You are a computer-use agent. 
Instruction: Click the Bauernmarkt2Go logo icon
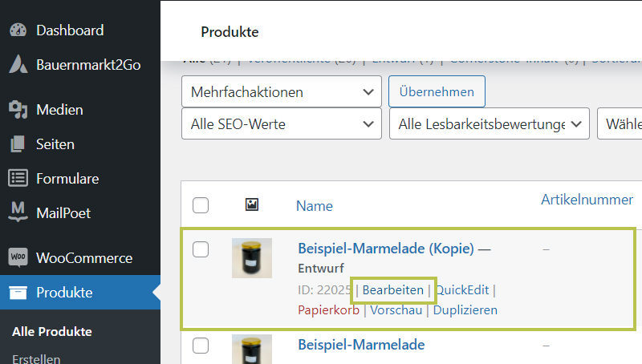(x=18, y=65)
